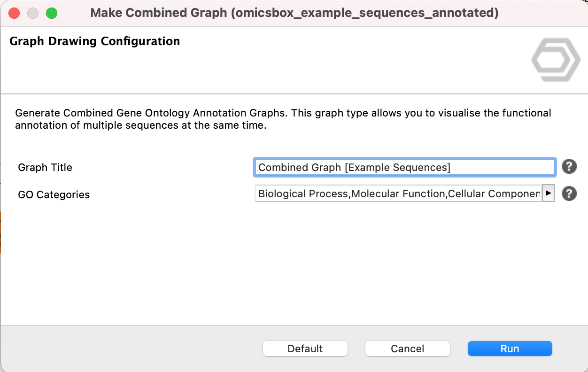Open help for the GO Categories option
This screenshot has height=372, width=588.
[569, 194]
